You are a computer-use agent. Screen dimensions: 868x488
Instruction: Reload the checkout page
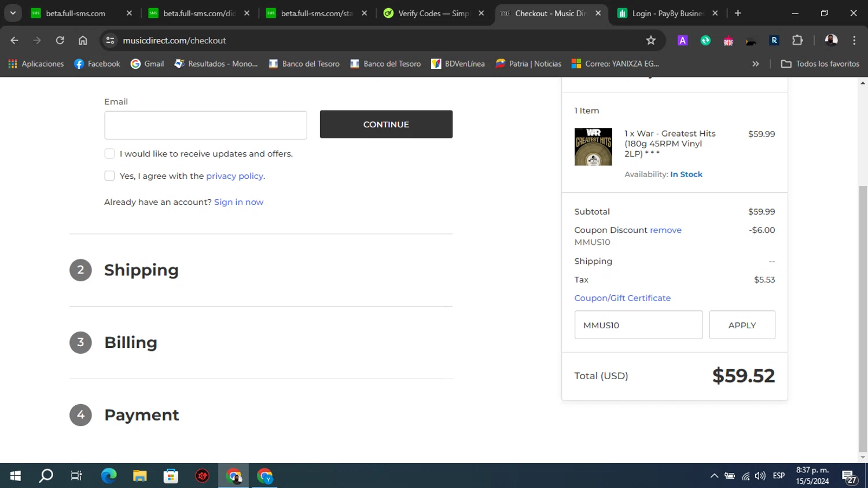tap(60, 41)
